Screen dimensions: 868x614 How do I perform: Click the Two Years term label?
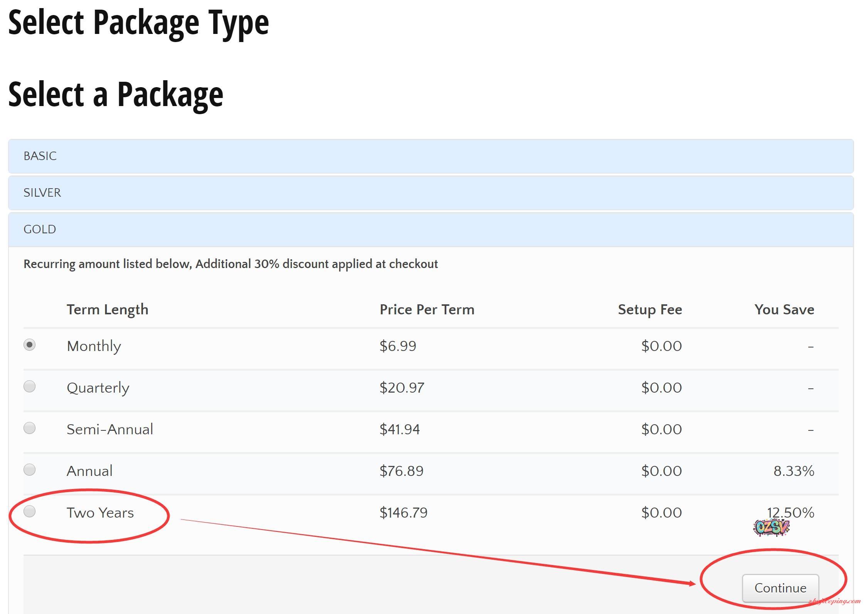pos(100,513)
